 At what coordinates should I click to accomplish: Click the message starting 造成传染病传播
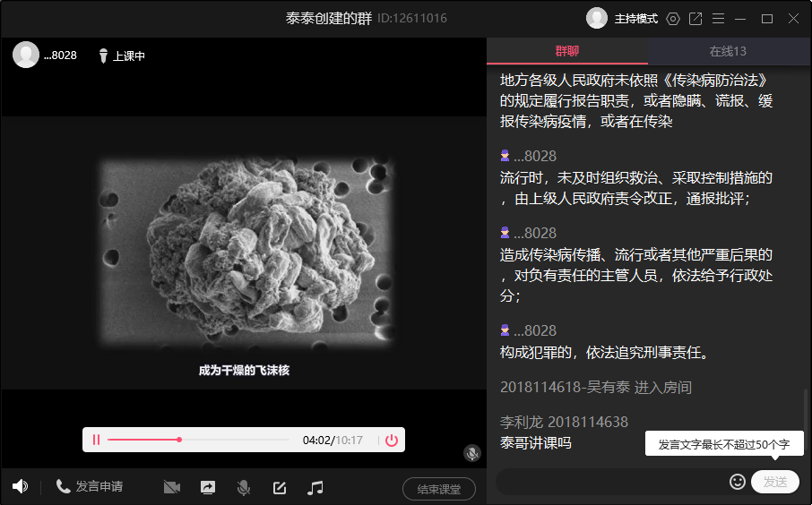pyautogui.click(x=636, y=275)
